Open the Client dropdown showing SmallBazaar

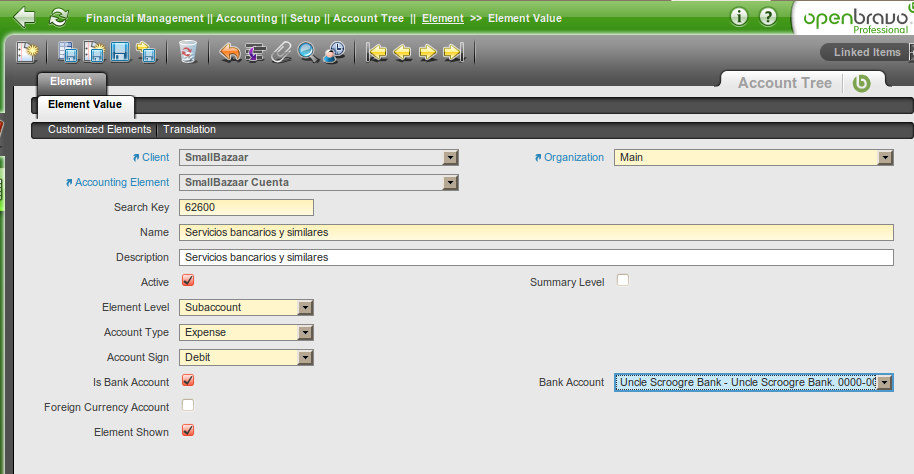319,157
